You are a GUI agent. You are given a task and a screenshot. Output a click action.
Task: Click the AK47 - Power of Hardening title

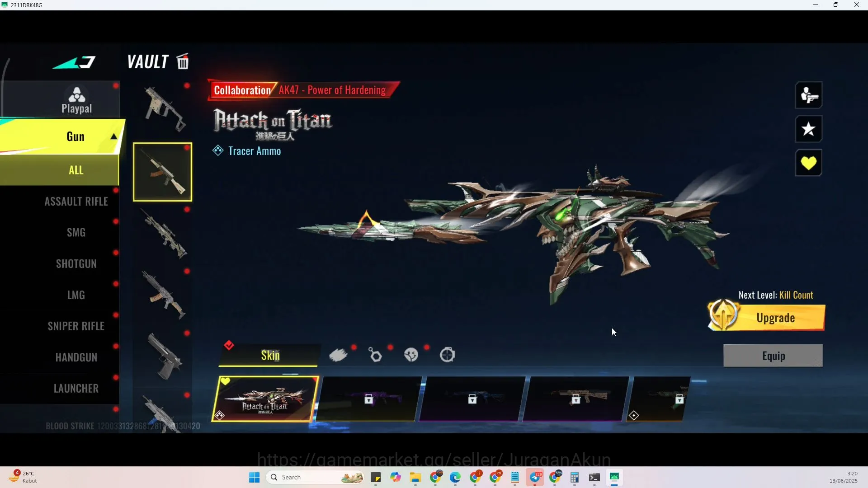332,90
